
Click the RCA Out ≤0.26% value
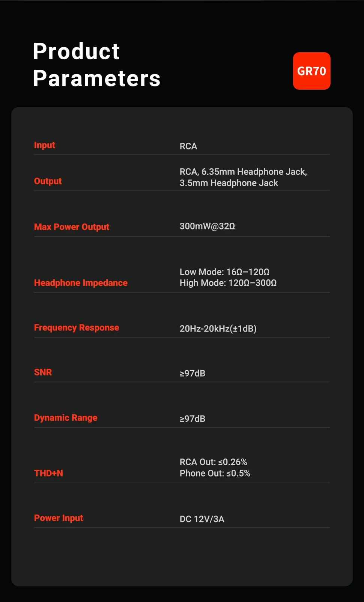click(213, 462)
